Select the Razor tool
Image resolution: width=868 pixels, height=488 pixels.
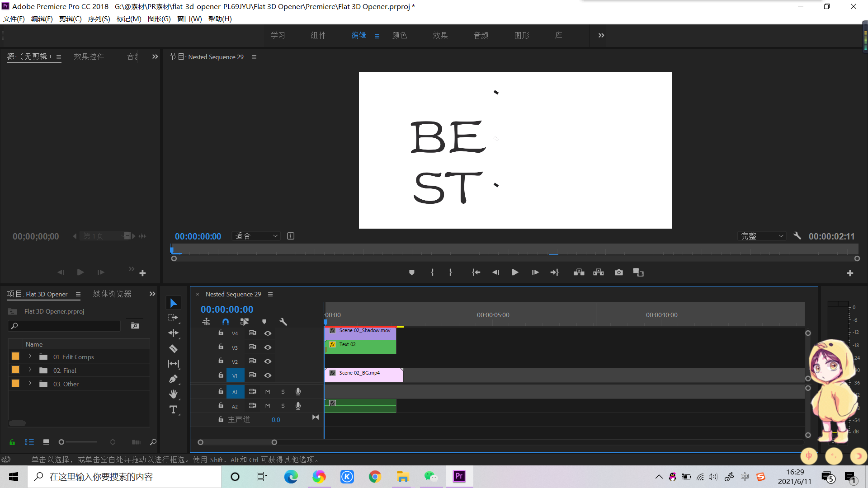pyautogui.click(x=173, y=348)
